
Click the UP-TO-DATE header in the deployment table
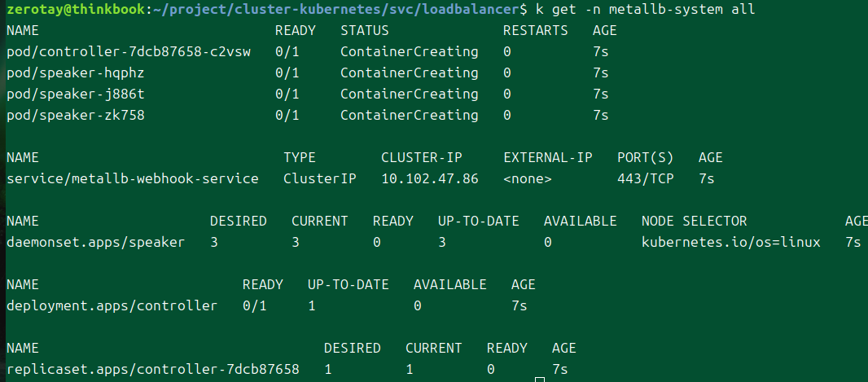click(349, 285)
